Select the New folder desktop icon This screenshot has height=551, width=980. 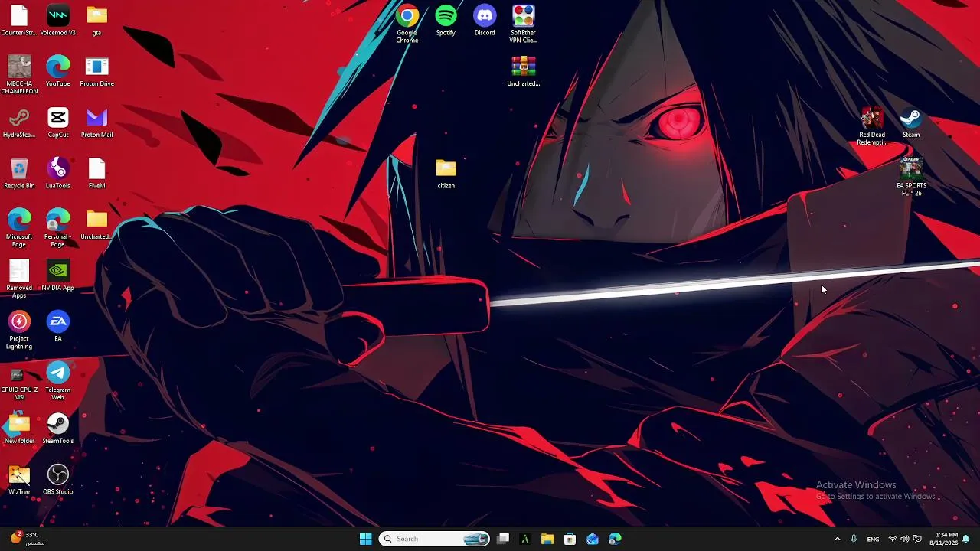(19, 429)
